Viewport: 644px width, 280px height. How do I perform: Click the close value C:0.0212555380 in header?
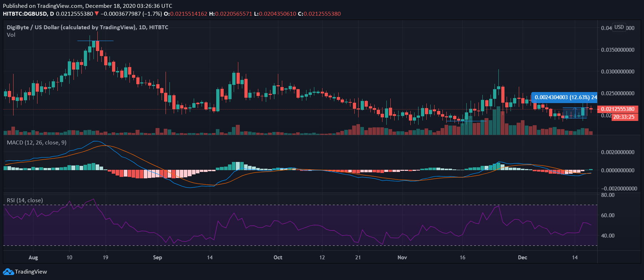pos(319,14)
